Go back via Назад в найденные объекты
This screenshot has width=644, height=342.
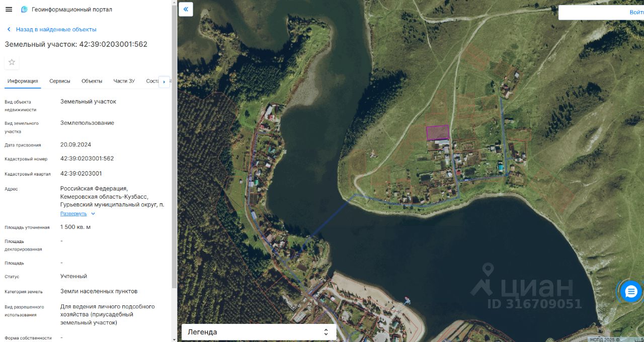coord(56,30)
